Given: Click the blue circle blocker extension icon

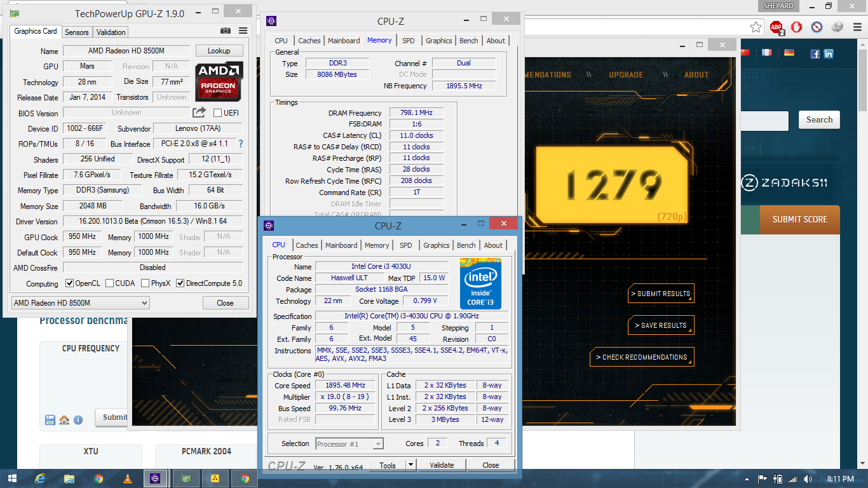Looking at the screenshot, I should (817, 27).
